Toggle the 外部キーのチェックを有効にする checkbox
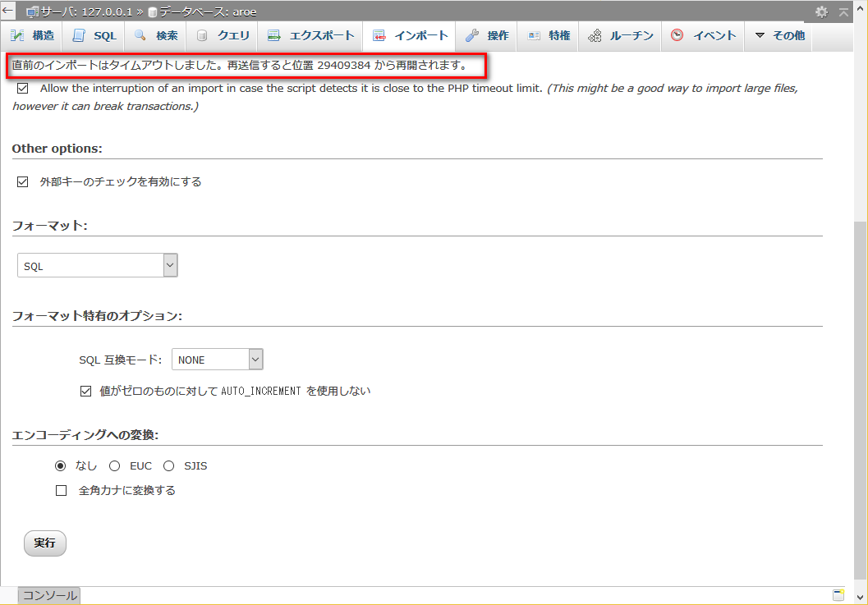 [23, 181]
